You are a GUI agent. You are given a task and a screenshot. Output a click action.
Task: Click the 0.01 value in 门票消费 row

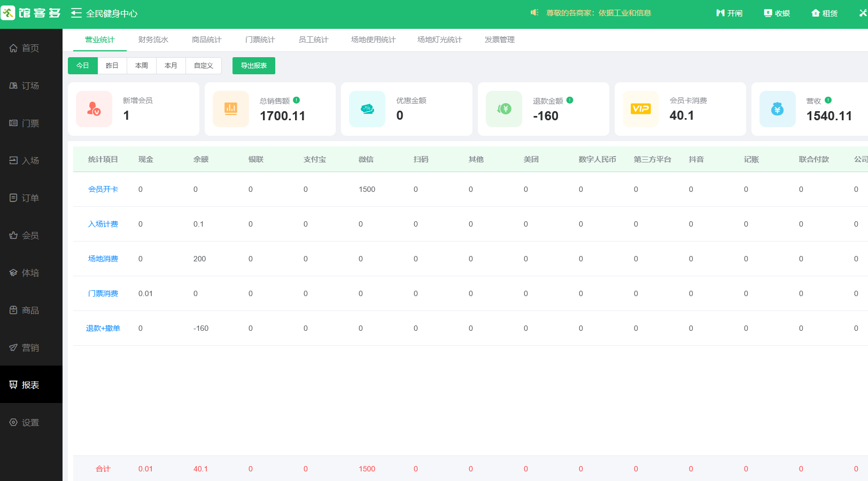145,293
